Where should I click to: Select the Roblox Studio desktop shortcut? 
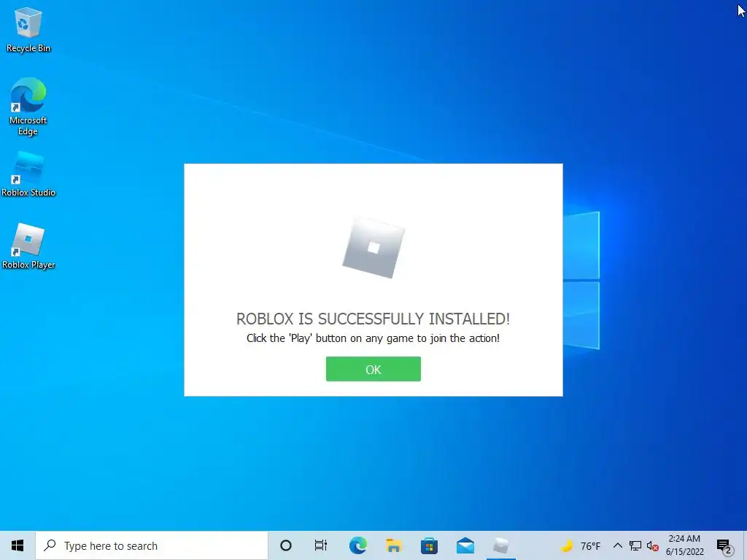pos(28,174)
